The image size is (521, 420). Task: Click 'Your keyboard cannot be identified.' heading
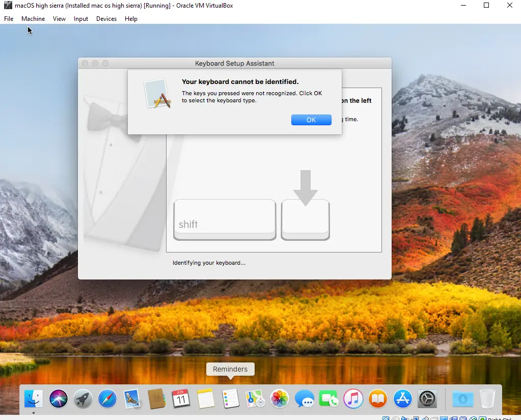coord(240,81)
